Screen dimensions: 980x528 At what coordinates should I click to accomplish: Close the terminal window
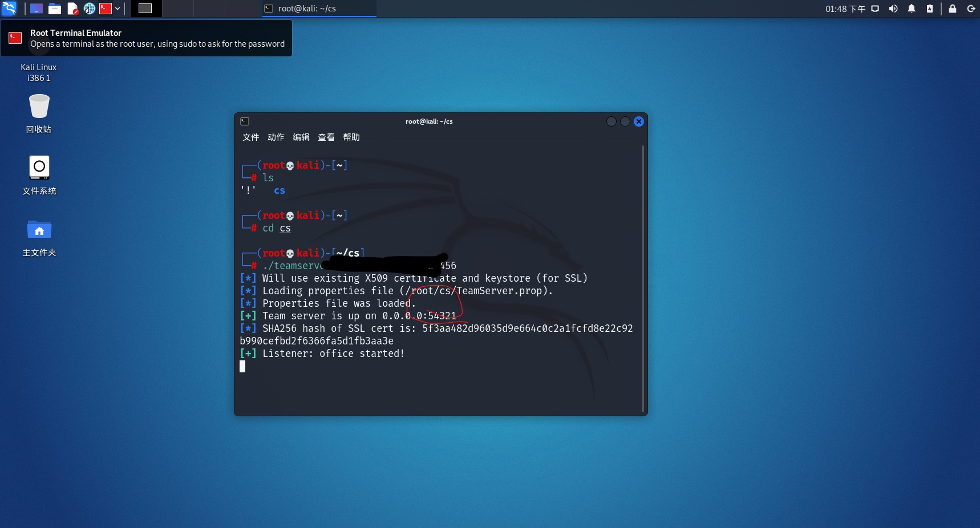639,121
